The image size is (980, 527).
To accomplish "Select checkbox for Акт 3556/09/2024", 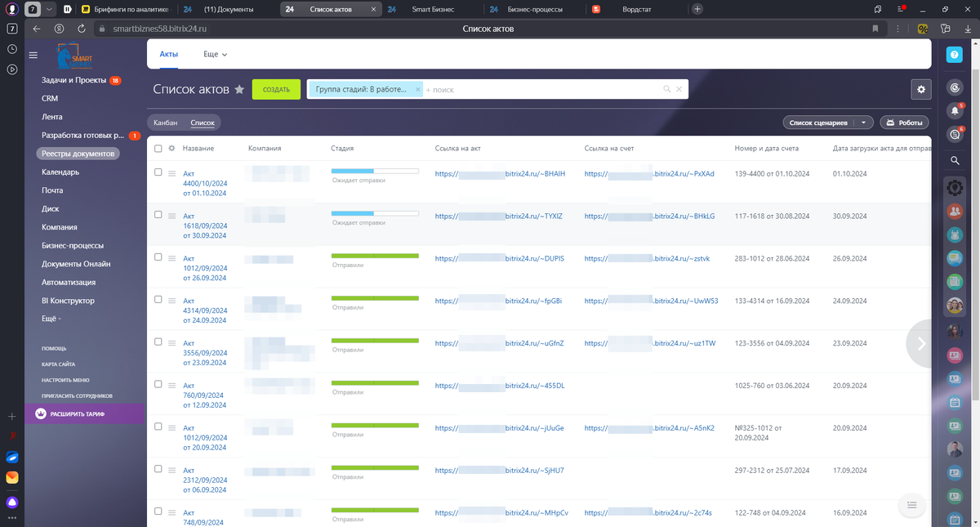I will (x=158, y=342).
